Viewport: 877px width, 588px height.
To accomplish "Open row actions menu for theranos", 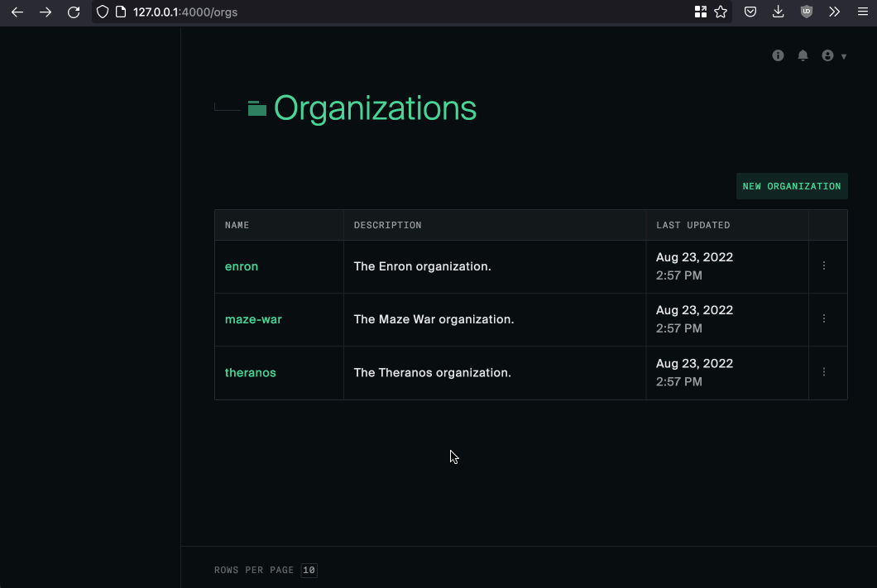I will [x=824, y=371].
